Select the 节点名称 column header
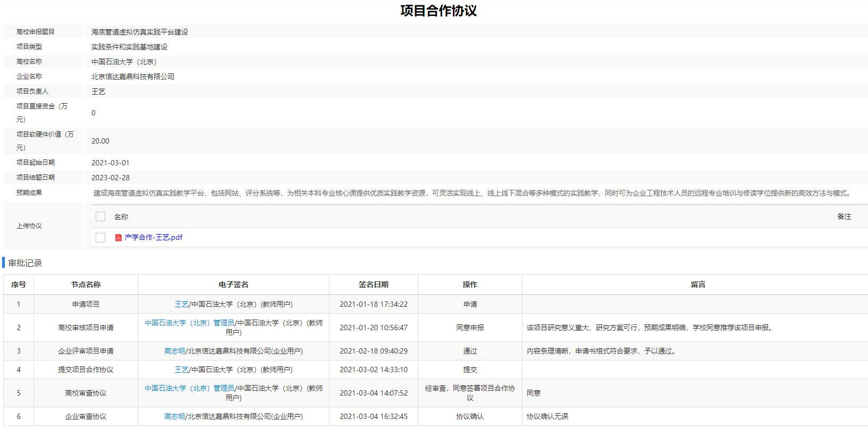Image resolution: width=868 pixels, height=428 pixels. pos(86,285)
